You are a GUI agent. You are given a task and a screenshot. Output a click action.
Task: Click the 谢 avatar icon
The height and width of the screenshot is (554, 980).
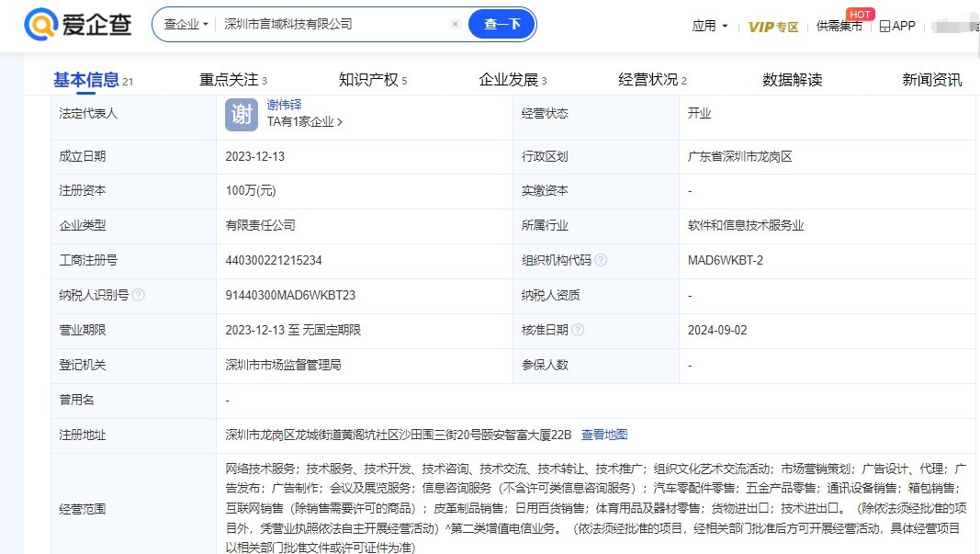(242, 114)
